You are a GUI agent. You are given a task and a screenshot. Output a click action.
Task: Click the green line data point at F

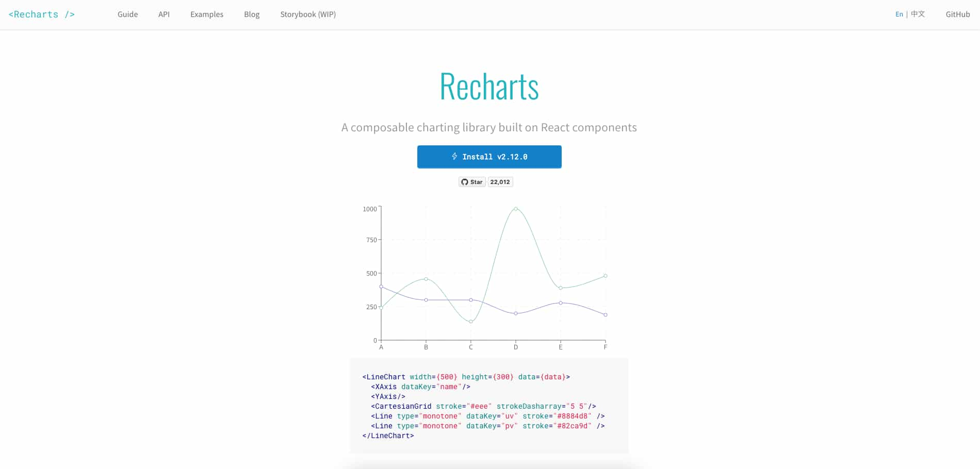(606, 276)
